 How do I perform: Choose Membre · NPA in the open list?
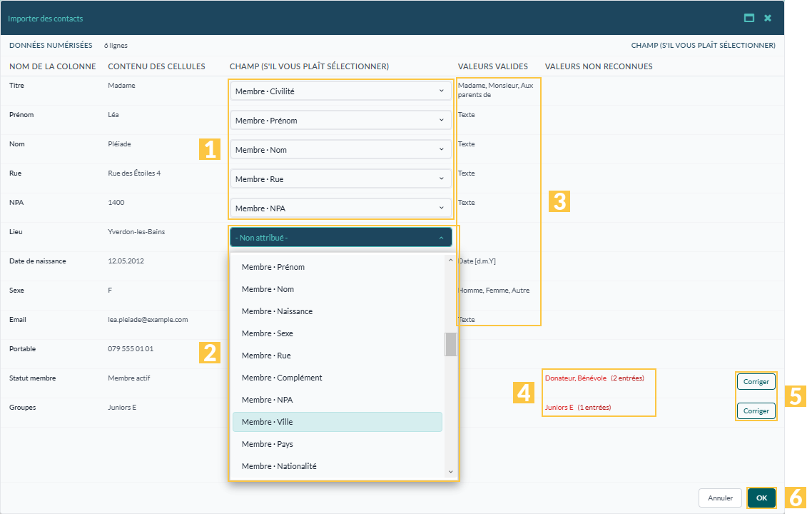click(x=338, y=400)
